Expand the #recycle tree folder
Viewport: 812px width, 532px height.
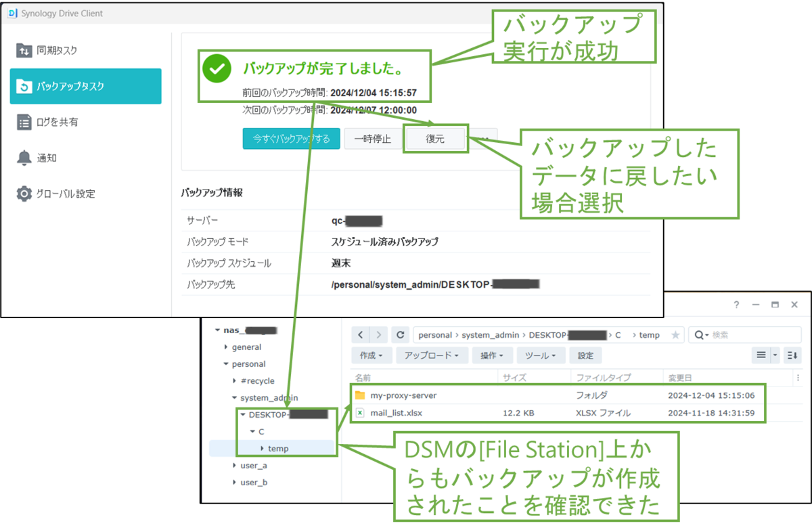click(234, 381)
